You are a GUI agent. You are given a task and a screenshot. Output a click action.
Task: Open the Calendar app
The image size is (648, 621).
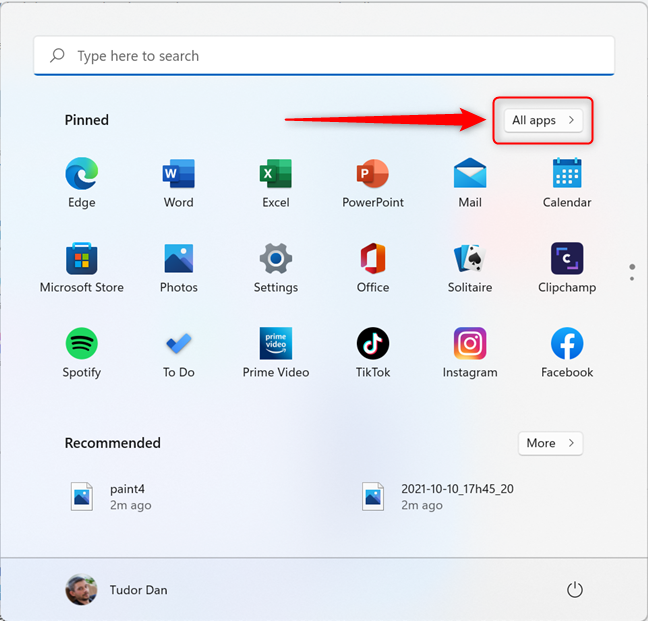click(567, 183)
